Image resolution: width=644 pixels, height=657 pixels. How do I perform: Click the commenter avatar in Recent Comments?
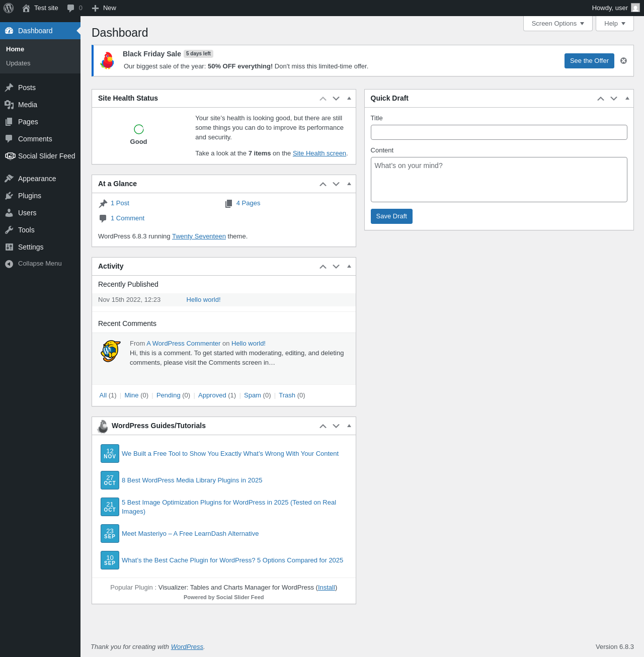tap(111, 351)
